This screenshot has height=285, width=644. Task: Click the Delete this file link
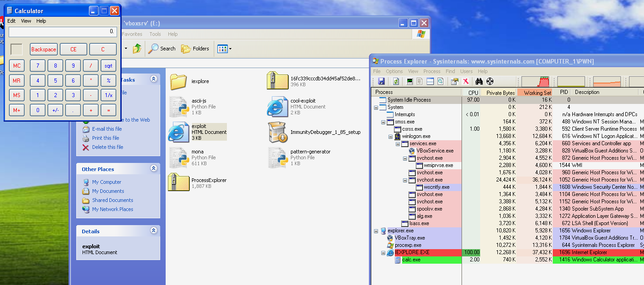click(x=108, y=147)
